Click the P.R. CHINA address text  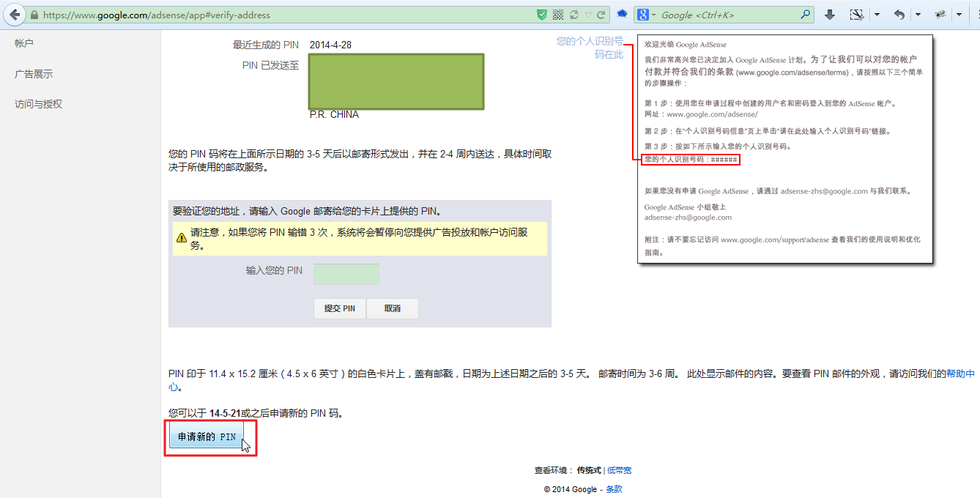tap(334, 115)
